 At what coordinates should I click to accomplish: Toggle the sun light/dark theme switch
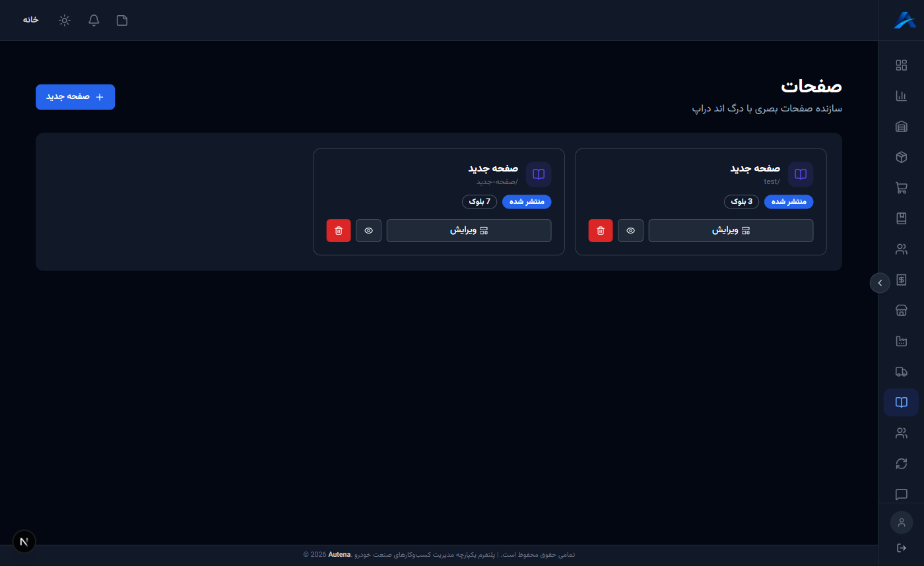coord(65,20)
